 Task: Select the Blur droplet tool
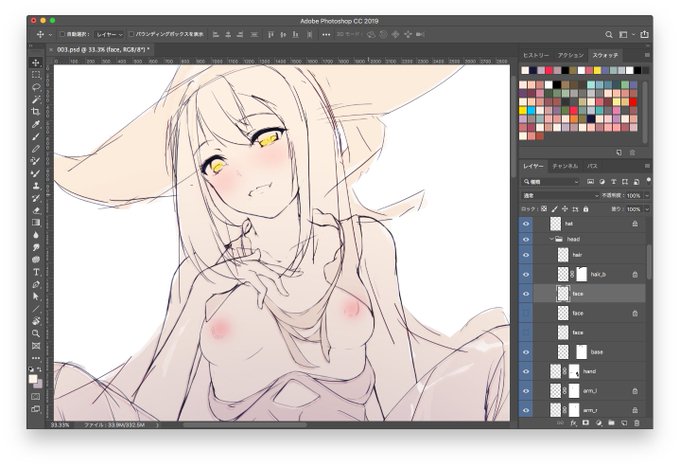coord(36,235)
